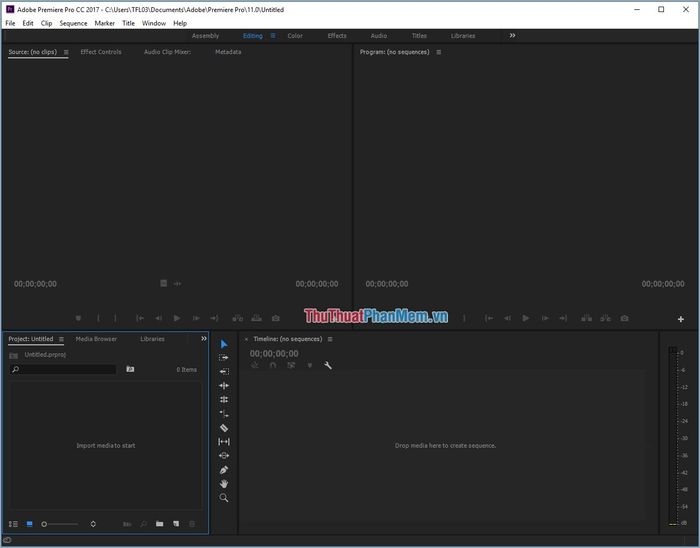Mark Out point in the Source monitor
Viewport: 700px width, 548px height.
click(115, 318)
